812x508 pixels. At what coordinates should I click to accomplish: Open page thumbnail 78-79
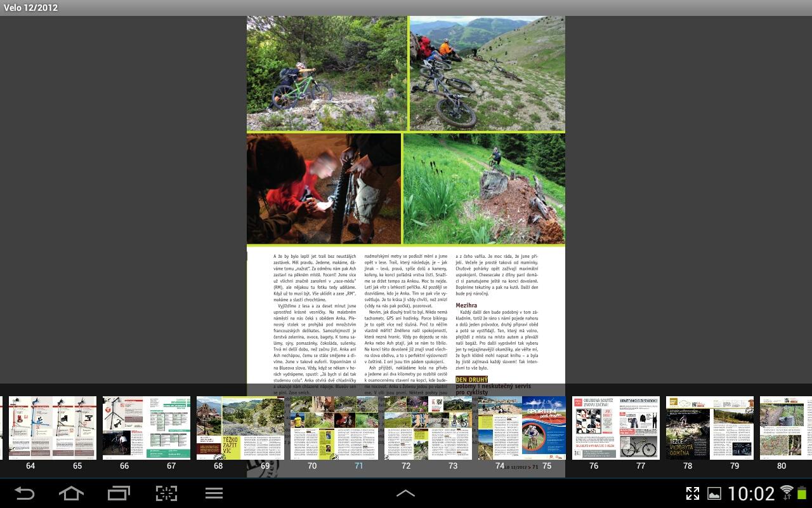[710, 428]
